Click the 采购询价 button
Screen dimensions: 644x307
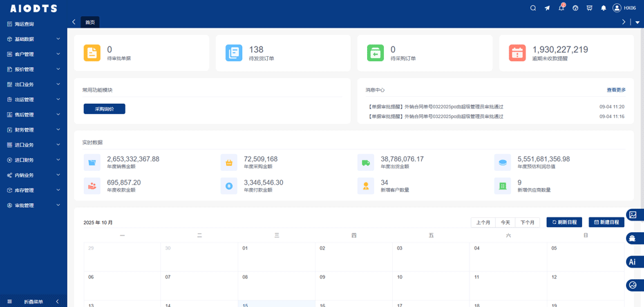pos(104,109)
